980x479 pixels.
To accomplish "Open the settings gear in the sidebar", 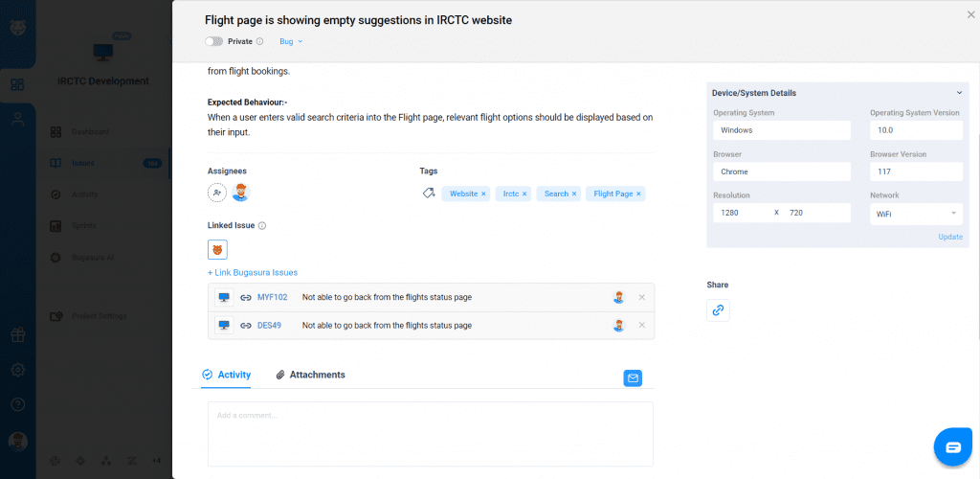I will pyautogui.click(x=17, y=370).
